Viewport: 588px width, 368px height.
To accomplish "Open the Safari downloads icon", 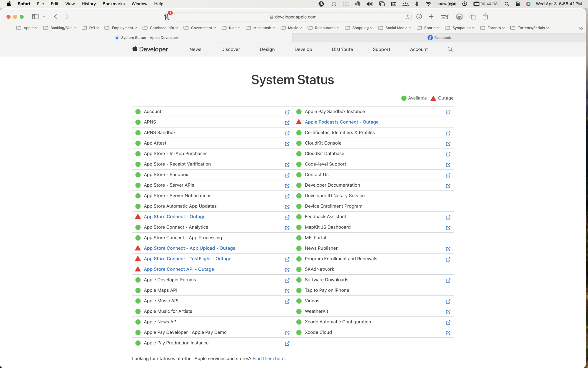I will coord(419,17).
